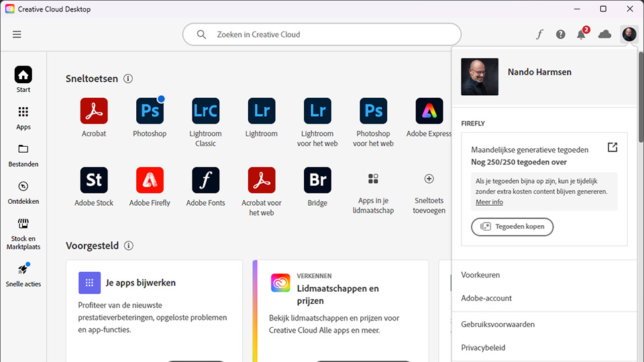Image resolution: width=644 pixels, height=362 pixels.
Task: Launch the Acrobat shortcut
Action: 94,117
